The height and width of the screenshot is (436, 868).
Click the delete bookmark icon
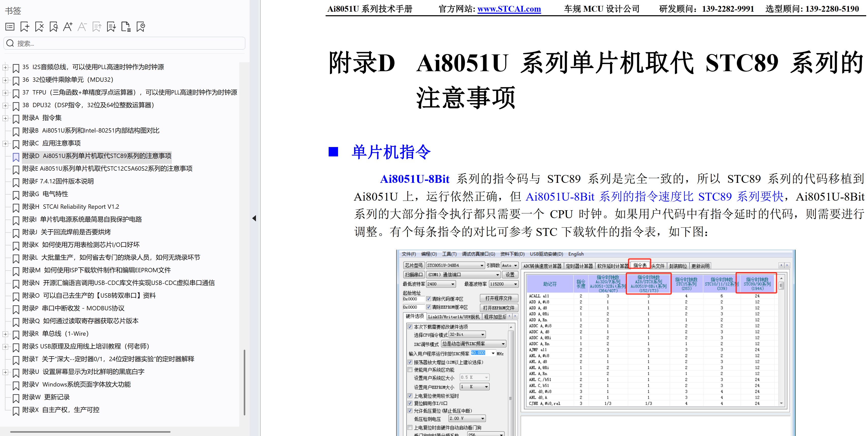pos(39,27)
